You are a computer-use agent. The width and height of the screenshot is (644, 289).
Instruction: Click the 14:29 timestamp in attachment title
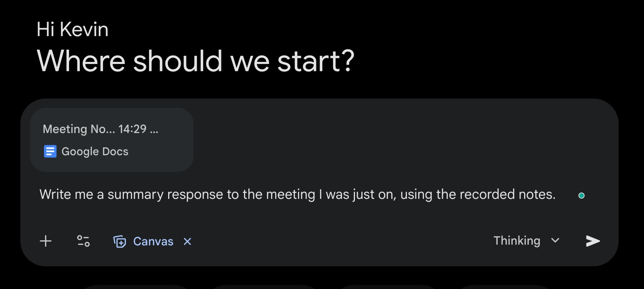pos(132,129)
